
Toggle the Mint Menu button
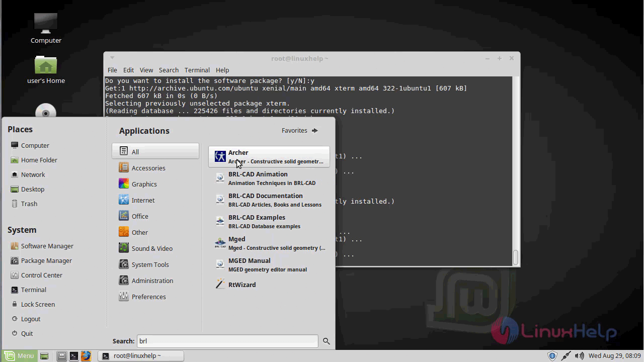click(x=19, y=356)
